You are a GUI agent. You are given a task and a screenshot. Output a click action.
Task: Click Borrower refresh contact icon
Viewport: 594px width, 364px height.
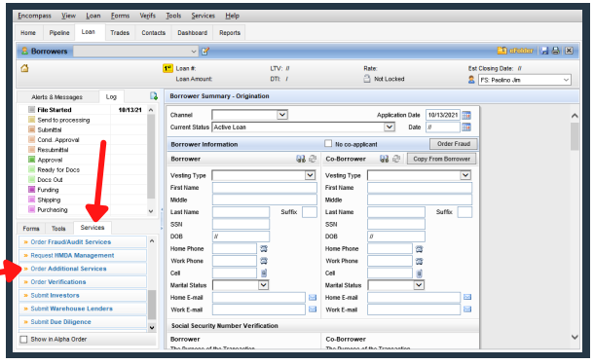pyautogui.click(x=313, y=159)
